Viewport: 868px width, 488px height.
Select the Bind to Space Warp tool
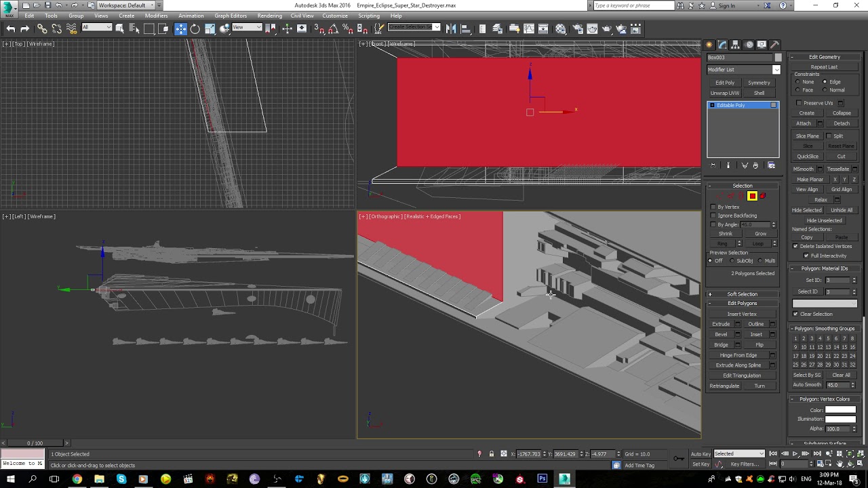pyautogui.click(x=72, y=28)
